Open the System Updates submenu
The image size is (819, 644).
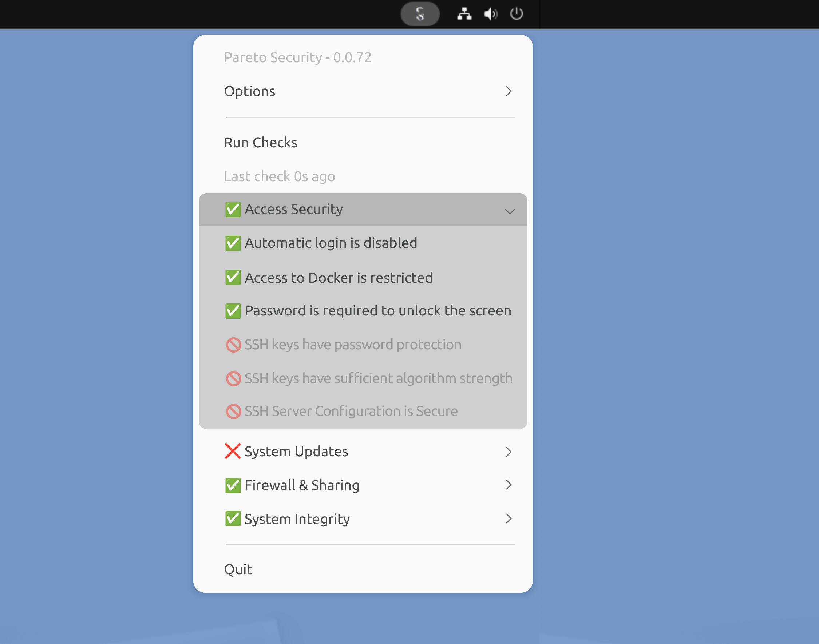pos(509,451)
